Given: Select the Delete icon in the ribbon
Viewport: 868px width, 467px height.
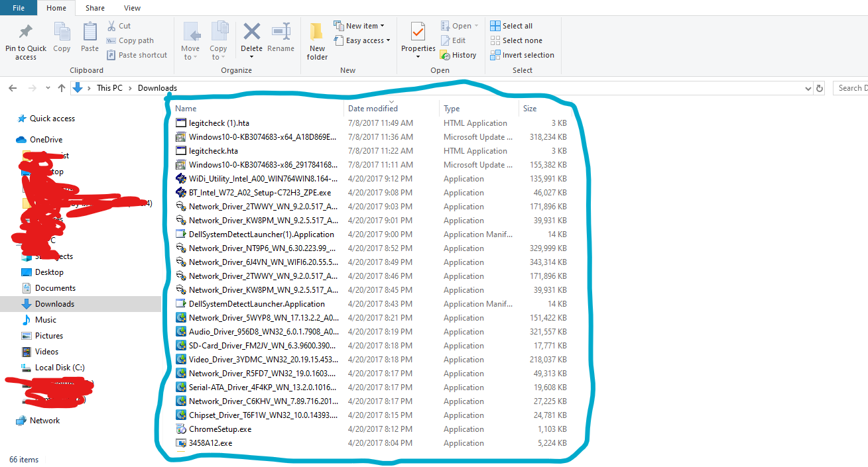Looking at the screenshot, I should tap(251, 40).
